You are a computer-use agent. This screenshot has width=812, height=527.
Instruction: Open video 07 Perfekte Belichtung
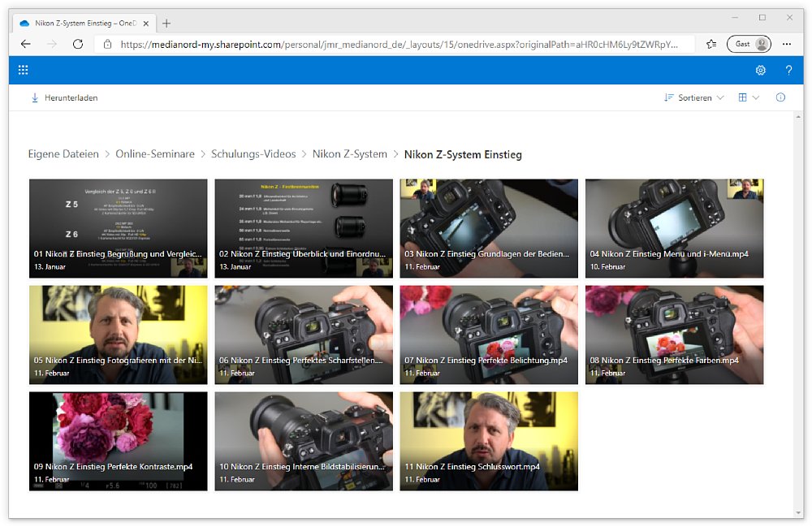(x=489, y=335)
